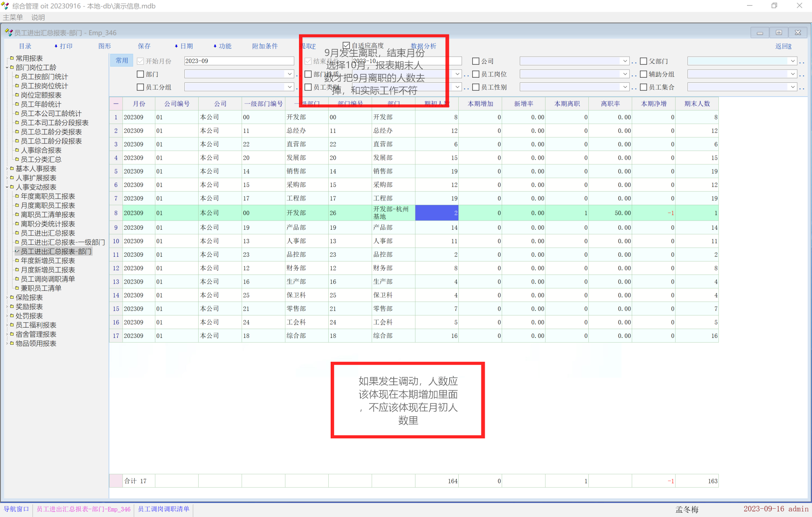Toggle the 自适应高度 checkbox
The height and width of the screenshot is (517, 812).
coord(346,46)
